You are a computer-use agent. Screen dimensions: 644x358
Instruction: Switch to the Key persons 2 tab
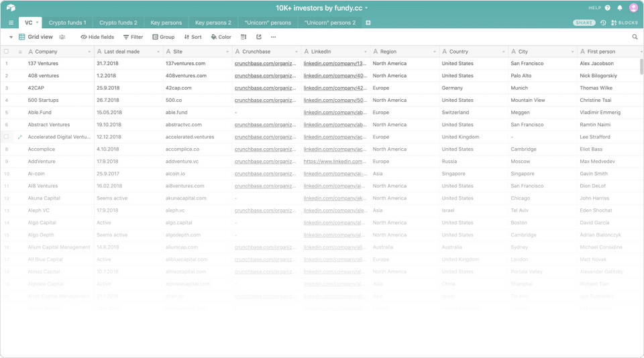click(x=213, y=23)
